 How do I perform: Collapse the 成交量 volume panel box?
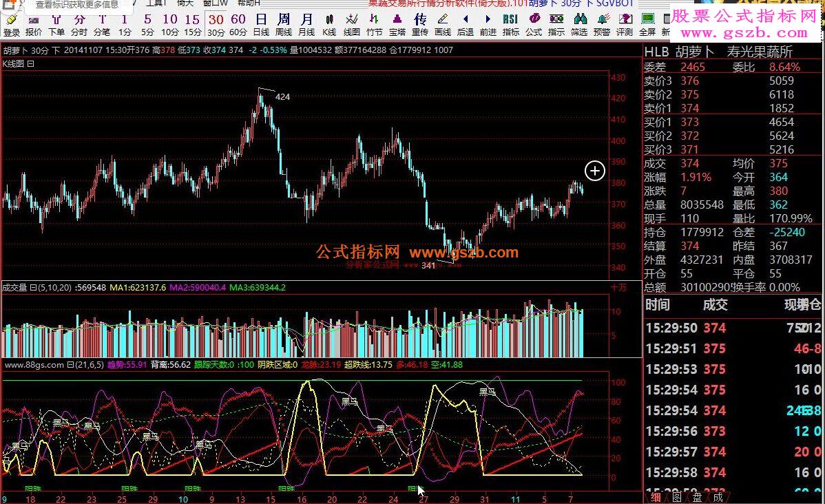33,288
